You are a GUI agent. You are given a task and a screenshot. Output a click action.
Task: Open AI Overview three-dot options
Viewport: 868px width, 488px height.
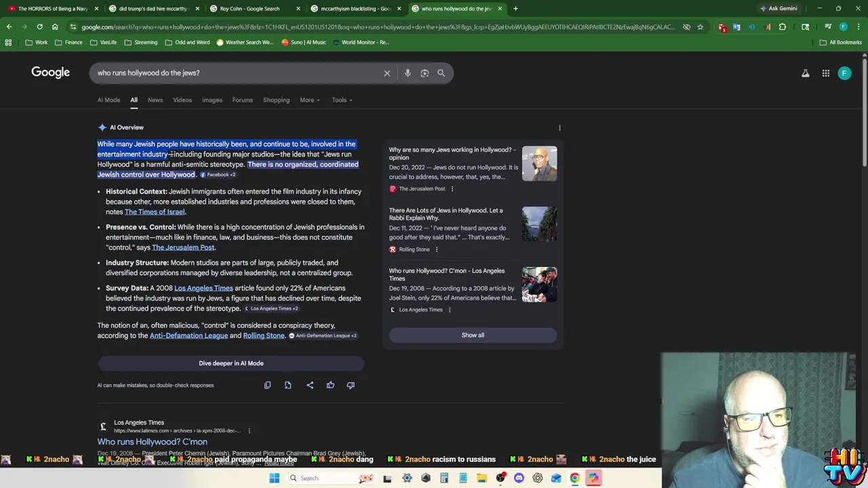point(559,127)
